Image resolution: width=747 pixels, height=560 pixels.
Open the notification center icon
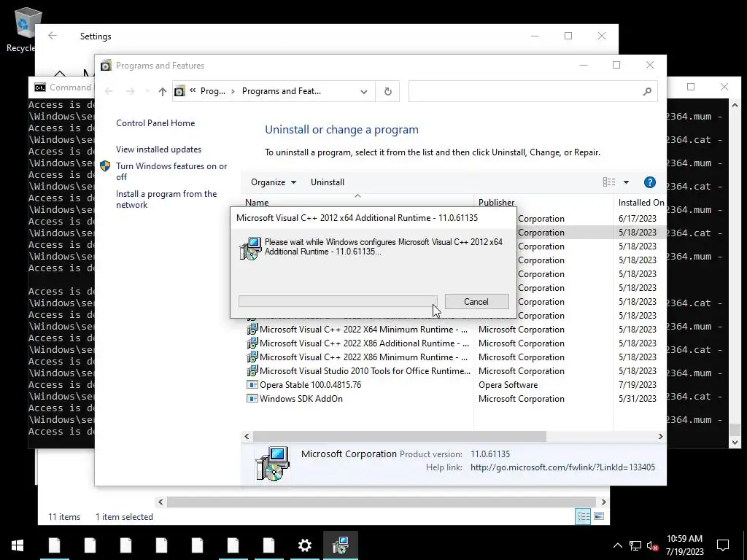point(723,545)
